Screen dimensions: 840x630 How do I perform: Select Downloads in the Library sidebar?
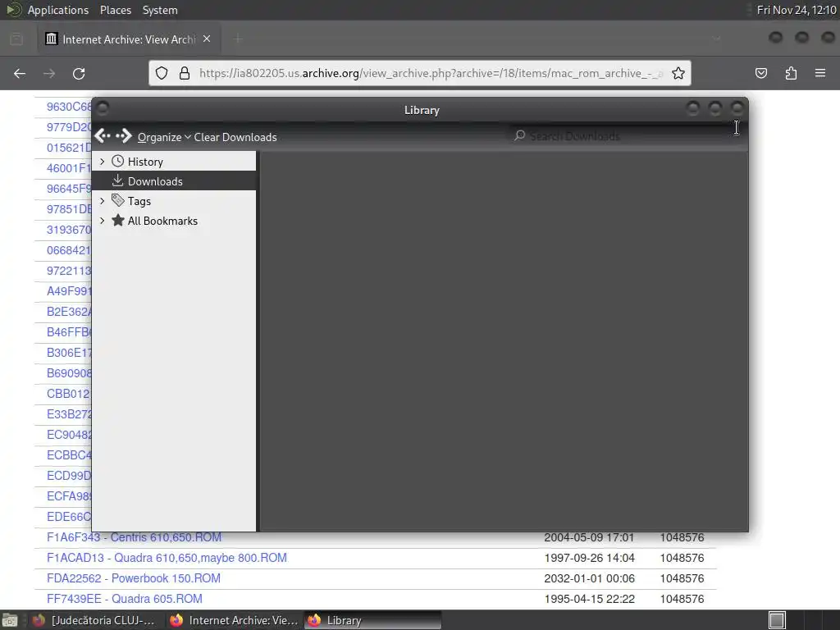pos(174,181)
